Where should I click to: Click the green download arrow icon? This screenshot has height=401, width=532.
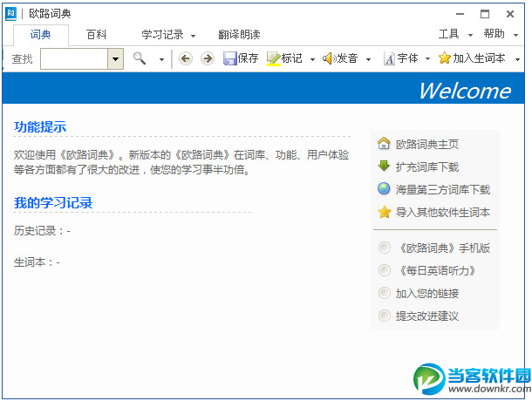pos(384,166)
